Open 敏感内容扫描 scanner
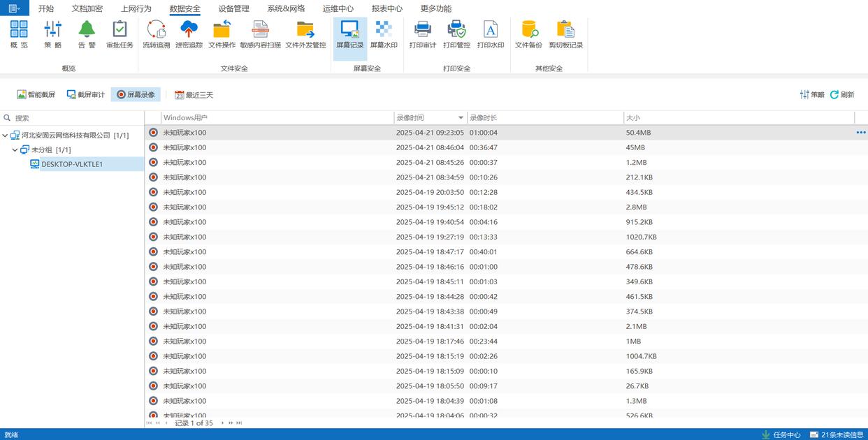 [x=260, y=34]
